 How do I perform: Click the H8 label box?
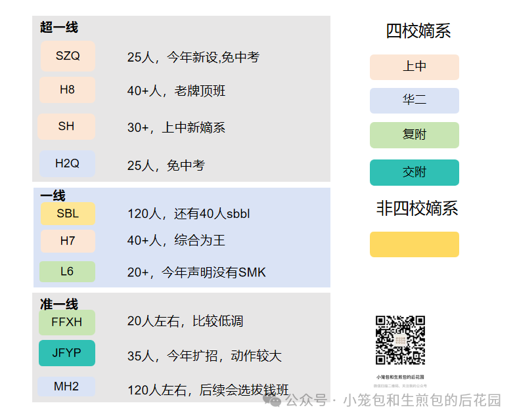(67, 90)
